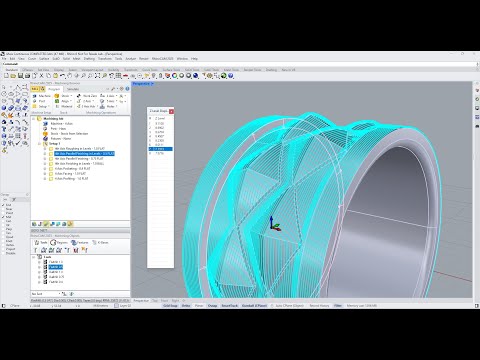Click the Pan hand icon

pos(69,76)
